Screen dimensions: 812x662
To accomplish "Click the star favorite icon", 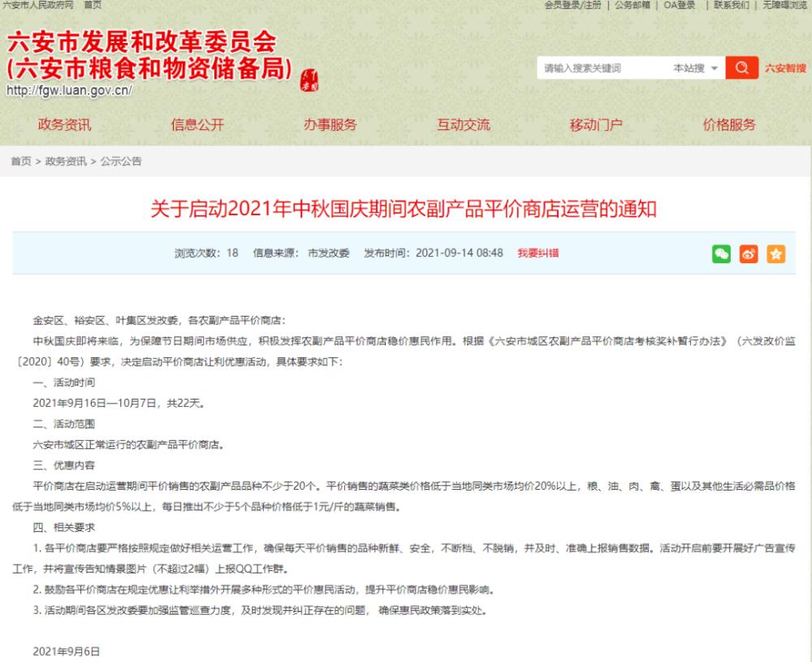I will [x=776, y=253].
